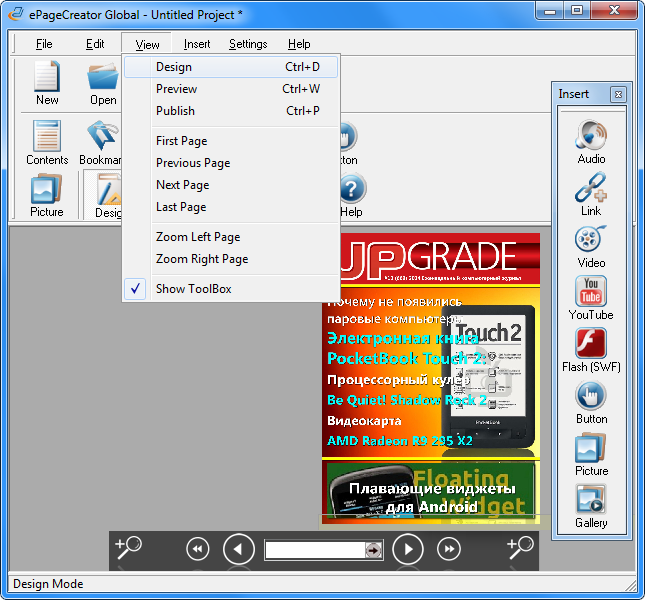
Task: Open the Settings menu
Action: pos(248,44)
